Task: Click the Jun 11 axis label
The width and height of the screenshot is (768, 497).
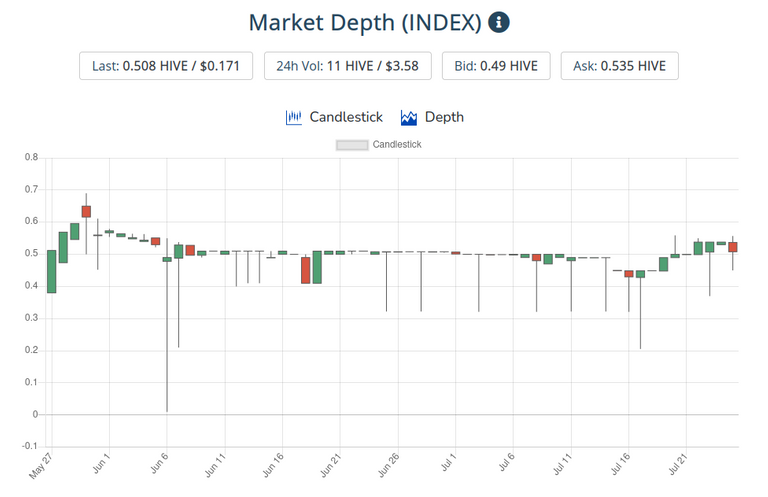Action: pos(215,465)
